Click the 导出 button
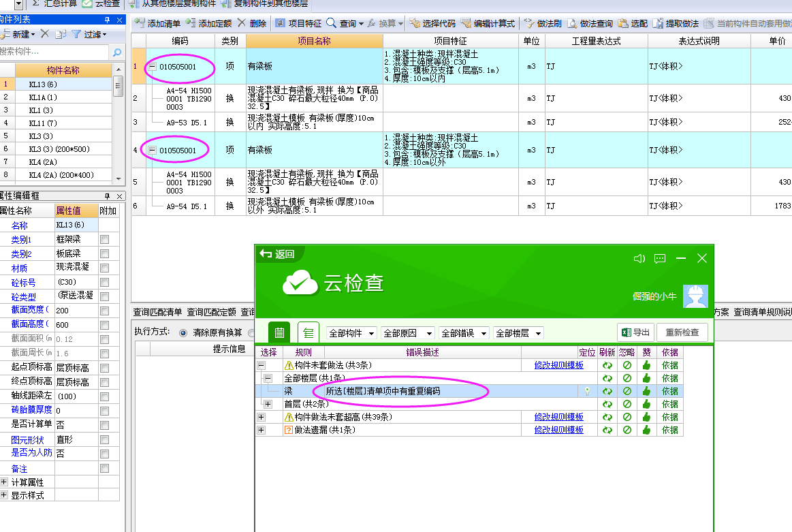This screenshot has width=792, height=532. [x=635, y=332]
